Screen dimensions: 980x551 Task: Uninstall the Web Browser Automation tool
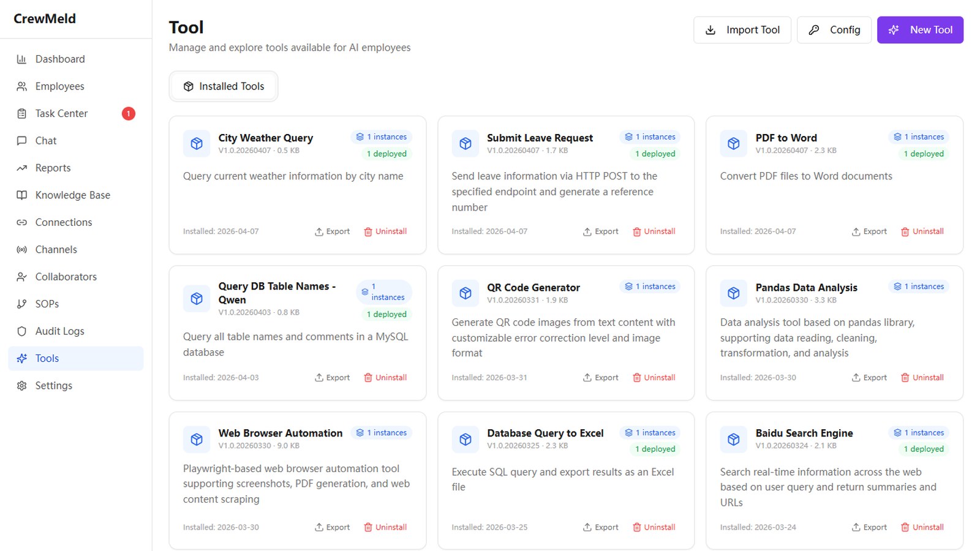(385, 527)
